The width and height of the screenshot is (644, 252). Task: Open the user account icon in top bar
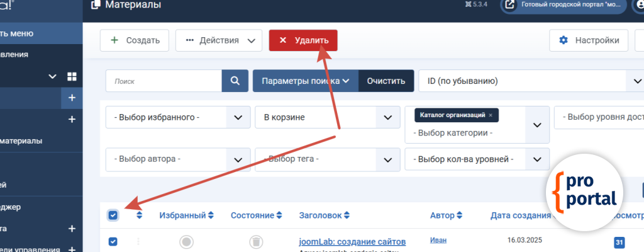click(x=637, y=6)
